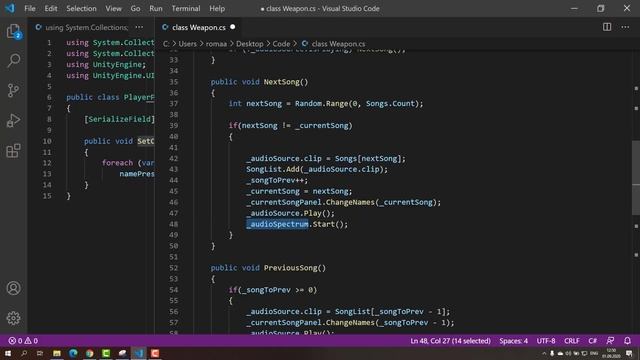
Task: Click PreviousSong() method name on line 52
Action: pyautogui.click(x=295, y=268)
